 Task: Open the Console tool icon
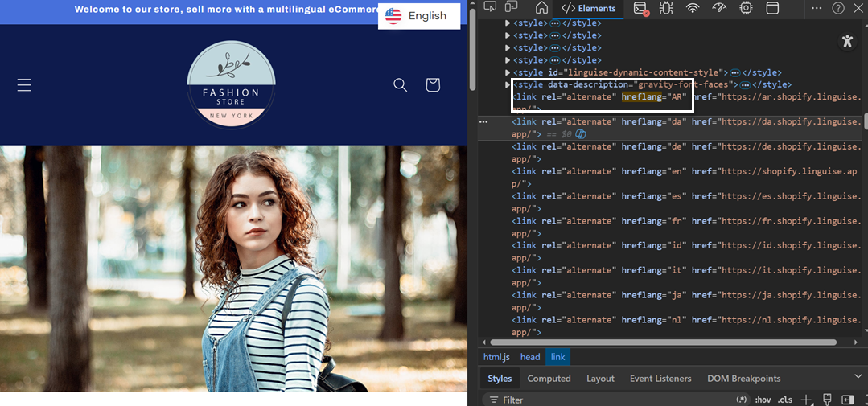click(x=641, y=8)
